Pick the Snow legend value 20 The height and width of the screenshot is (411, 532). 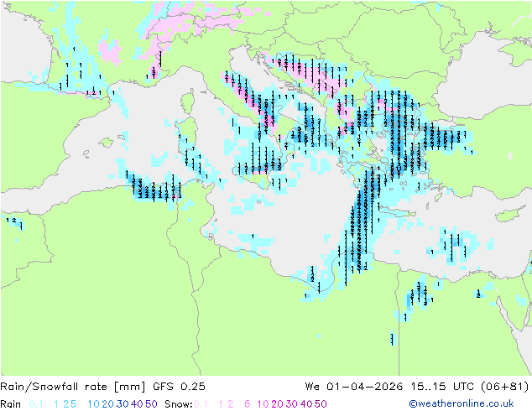coord(277,404)
